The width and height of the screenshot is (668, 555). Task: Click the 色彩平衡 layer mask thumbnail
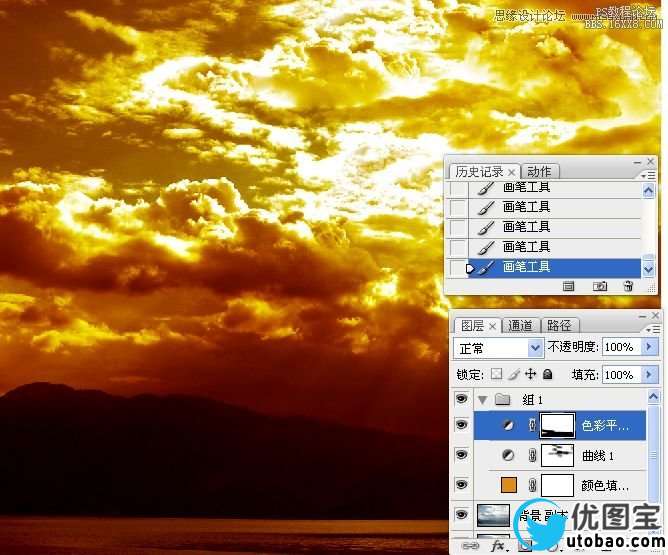[x=556, y=426]
